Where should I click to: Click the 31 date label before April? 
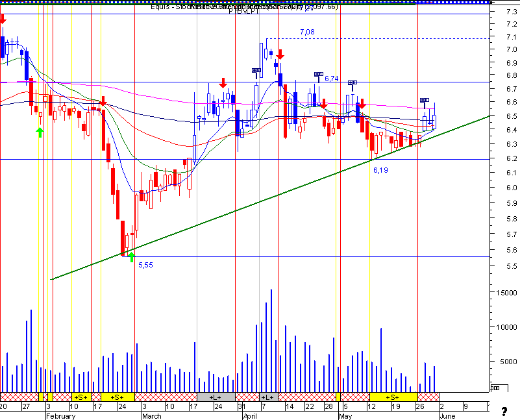(241, 406)
